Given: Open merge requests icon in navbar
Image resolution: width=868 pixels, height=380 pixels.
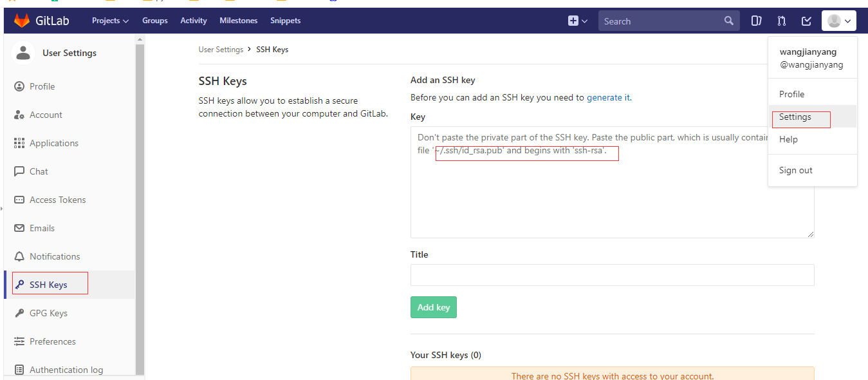Looking at the screenshot, I should 781,21.
